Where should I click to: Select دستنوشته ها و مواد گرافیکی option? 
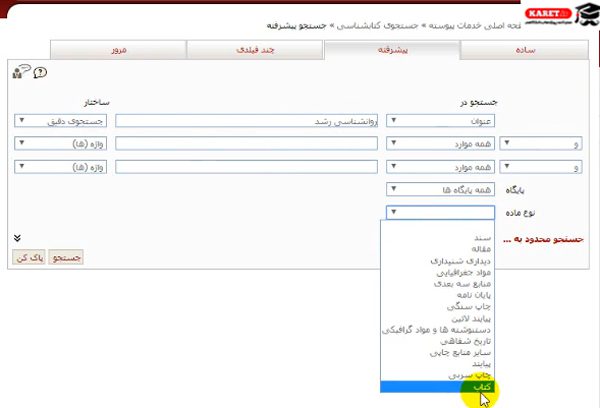pyautogui.click(x=437, y=330)
